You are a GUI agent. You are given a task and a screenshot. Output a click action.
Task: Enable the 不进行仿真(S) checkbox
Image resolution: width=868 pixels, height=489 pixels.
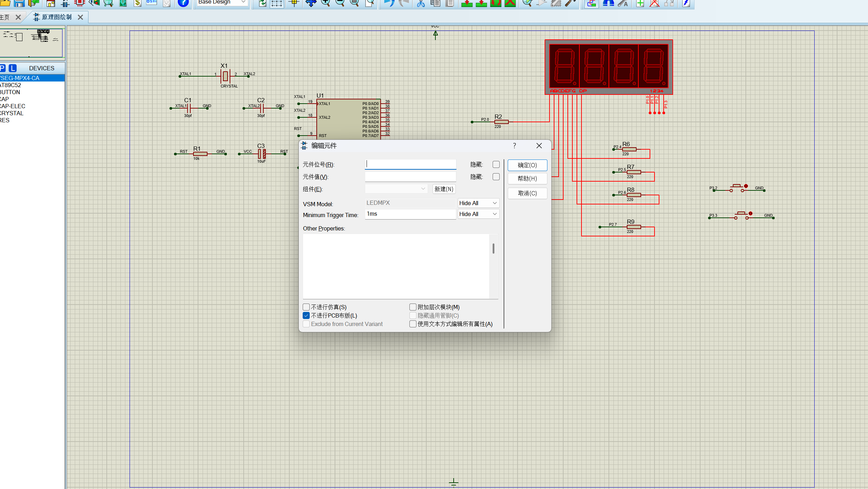[306, 307]
